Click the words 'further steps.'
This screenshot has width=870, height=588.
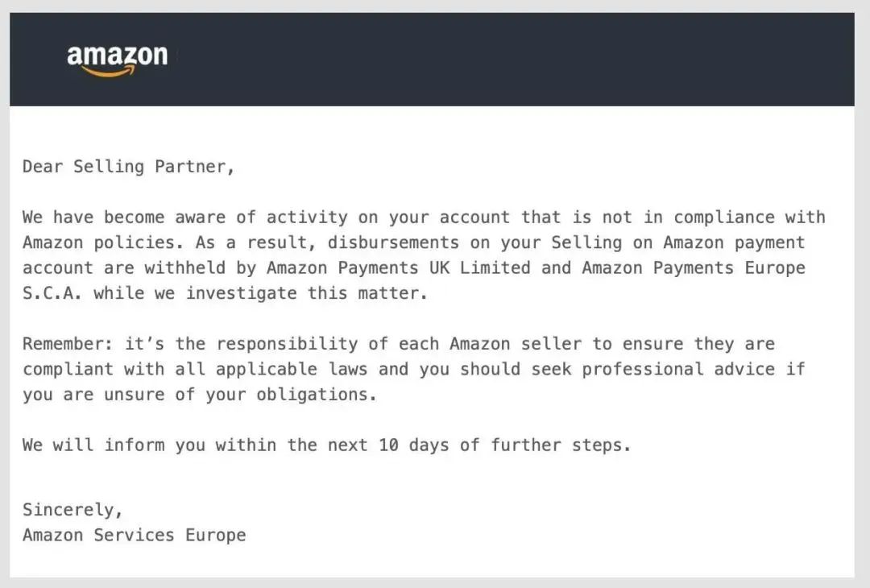[561, 445]
